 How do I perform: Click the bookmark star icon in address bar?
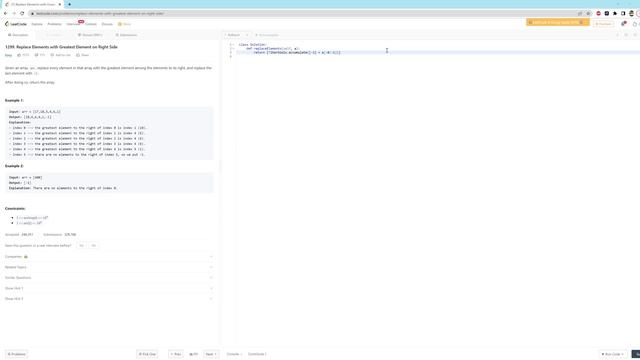point(588,13)
